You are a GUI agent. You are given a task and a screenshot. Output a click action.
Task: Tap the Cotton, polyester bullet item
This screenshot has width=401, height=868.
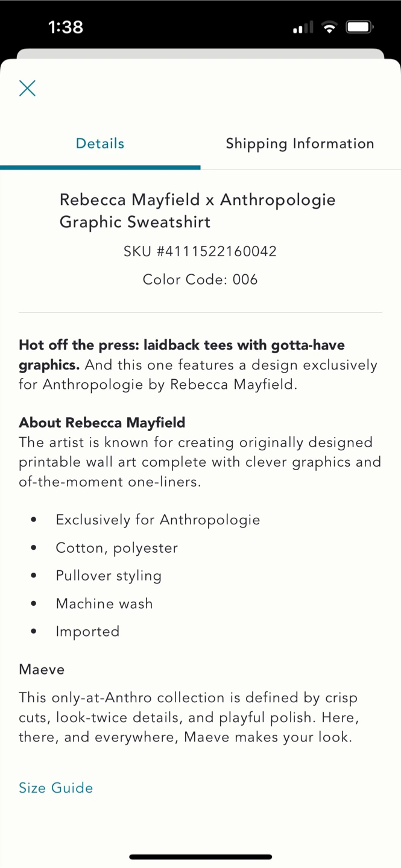116,547
